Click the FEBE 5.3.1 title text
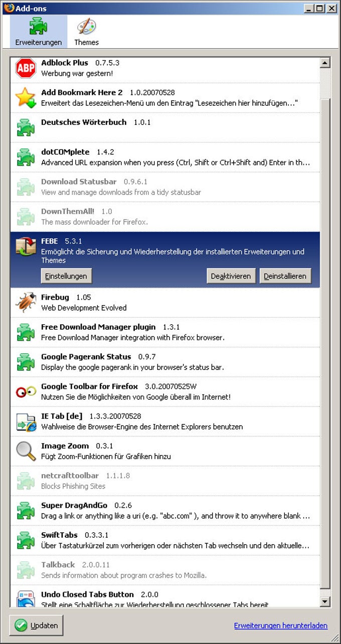This screenshot has height=644, width=341. (x=62, y=241)
